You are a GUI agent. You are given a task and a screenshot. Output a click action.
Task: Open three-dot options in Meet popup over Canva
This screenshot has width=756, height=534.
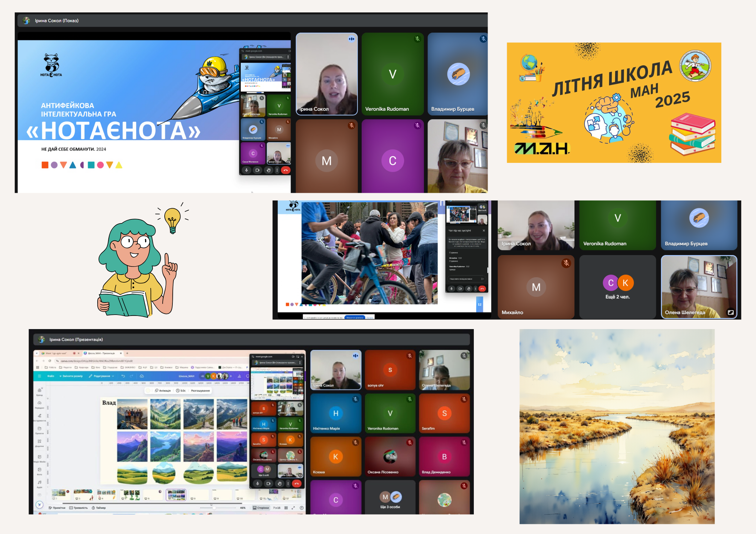coord(288,484)
